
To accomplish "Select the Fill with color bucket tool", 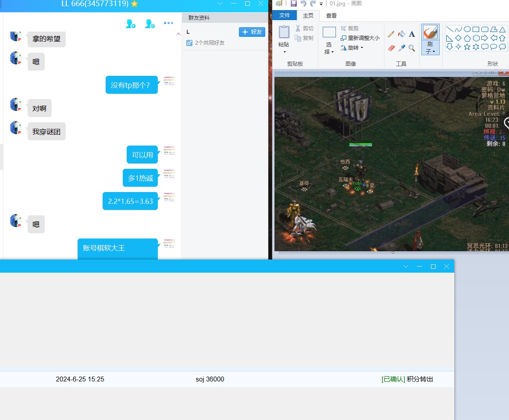I will (401, 34).
